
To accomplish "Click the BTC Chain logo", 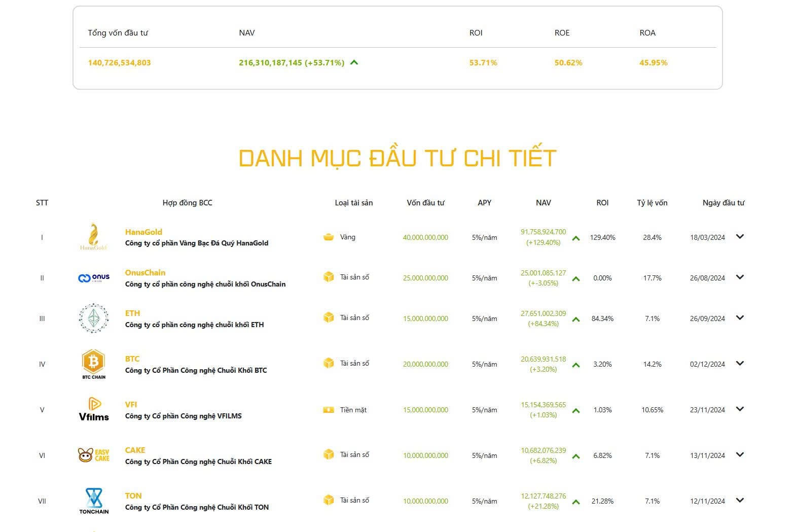I will [94, 364].
